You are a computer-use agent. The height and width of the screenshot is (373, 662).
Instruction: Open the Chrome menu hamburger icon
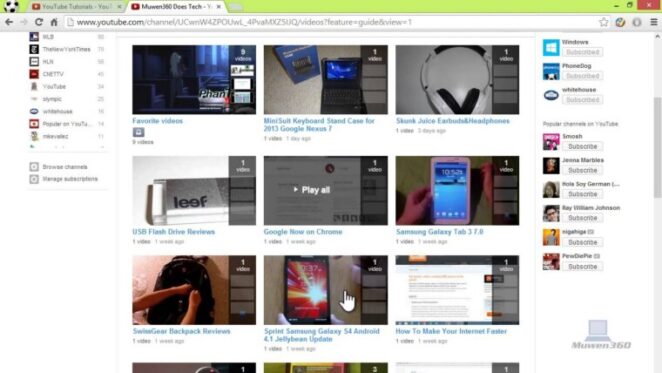tap(654, 22)
